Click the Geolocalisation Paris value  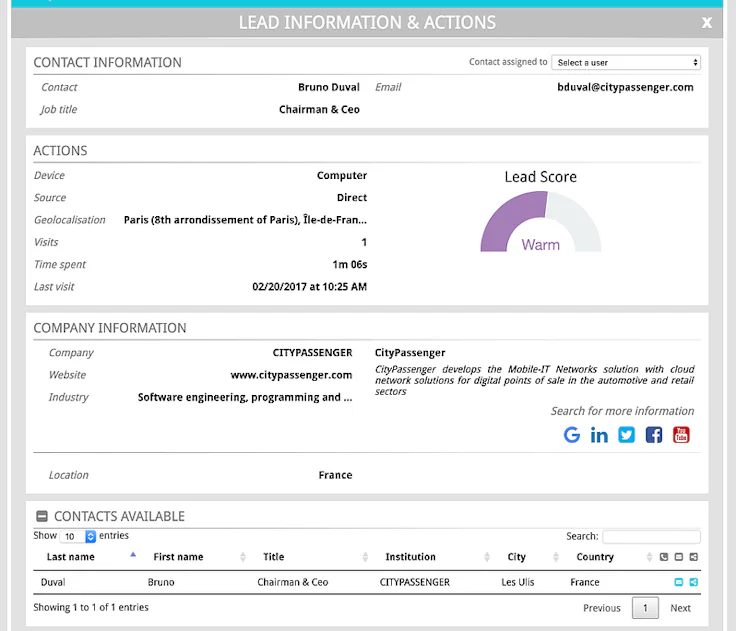245,220
